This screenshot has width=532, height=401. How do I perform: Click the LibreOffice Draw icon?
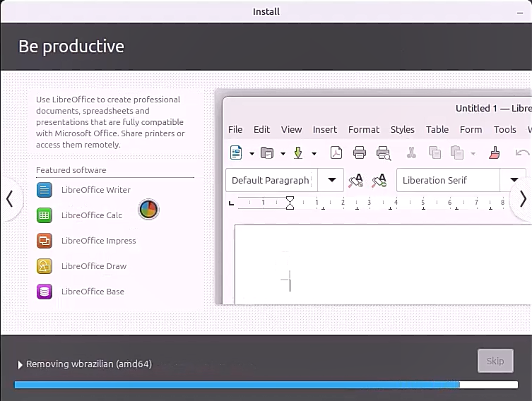45,266
